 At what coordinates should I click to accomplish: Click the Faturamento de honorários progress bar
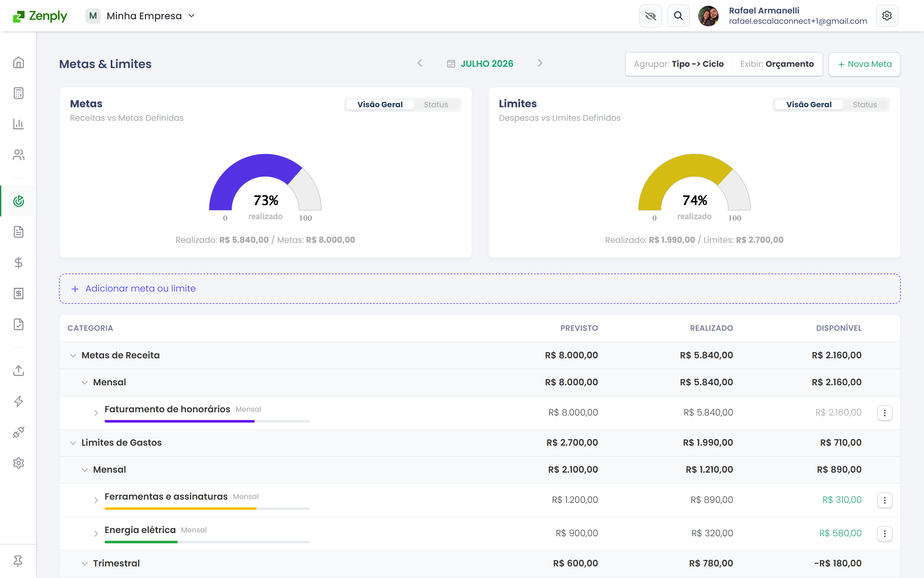[207, 421]
